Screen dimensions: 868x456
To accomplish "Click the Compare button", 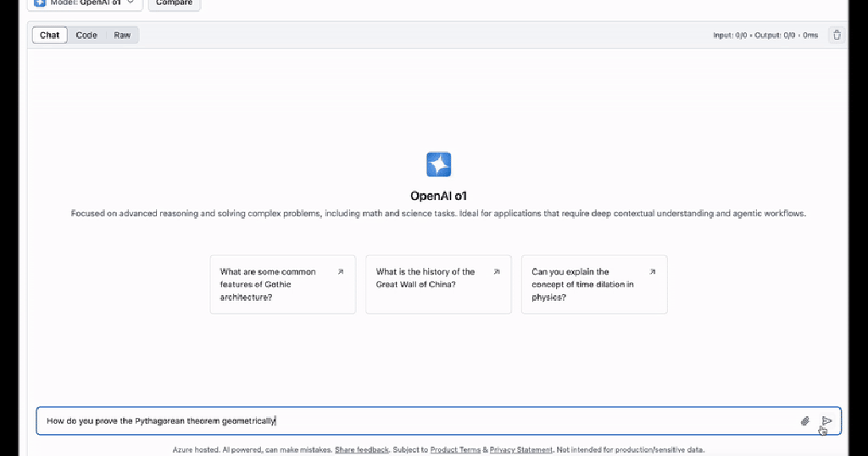I will [x=174, y=3].
